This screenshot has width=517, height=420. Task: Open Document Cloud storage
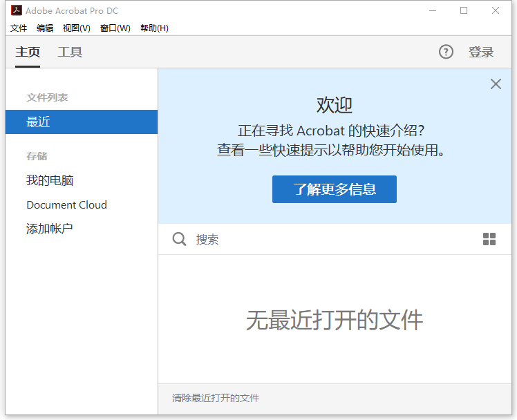(66, 205)
